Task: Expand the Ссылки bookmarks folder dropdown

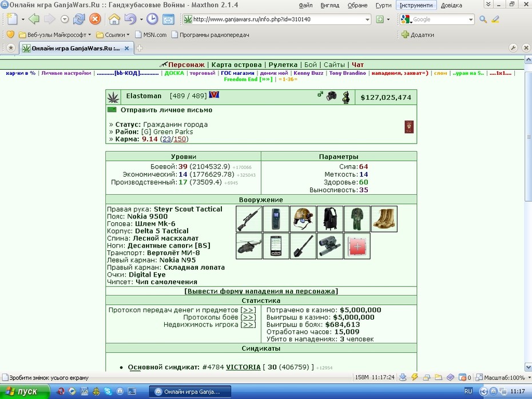Action: (128, 34)
